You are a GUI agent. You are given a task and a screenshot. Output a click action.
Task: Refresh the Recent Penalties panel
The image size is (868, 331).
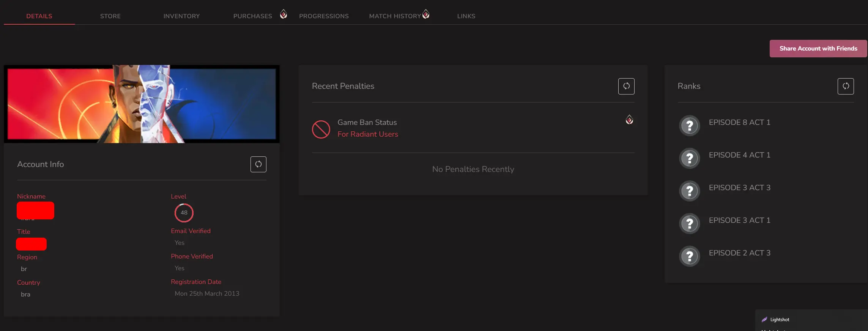[x=626, y=86]
